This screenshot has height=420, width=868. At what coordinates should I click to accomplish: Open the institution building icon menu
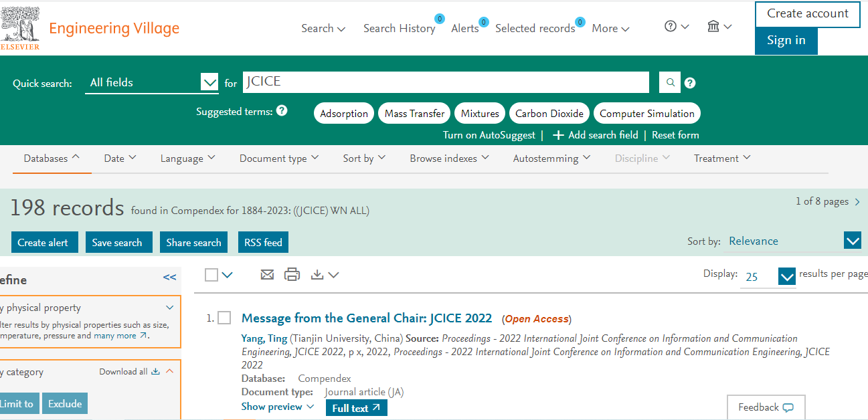point(719,27)
